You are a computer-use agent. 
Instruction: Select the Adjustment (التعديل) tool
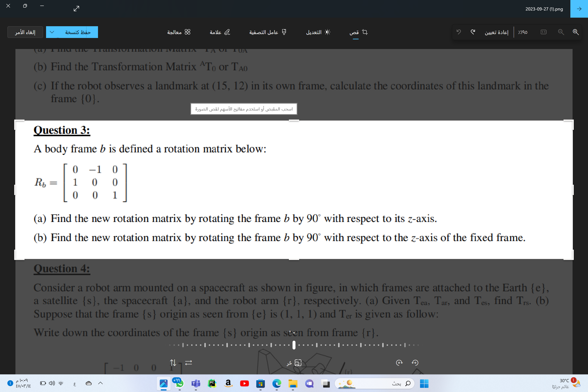318,32
